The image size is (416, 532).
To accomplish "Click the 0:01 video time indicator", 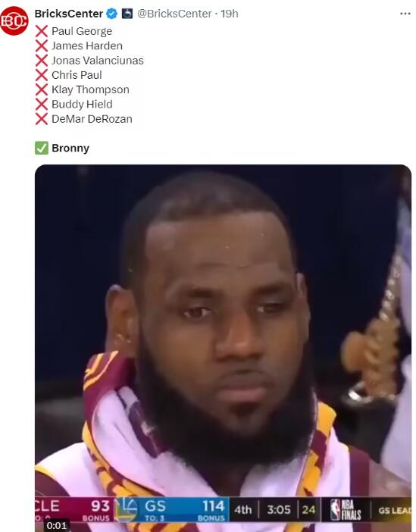I will point(57,525).
